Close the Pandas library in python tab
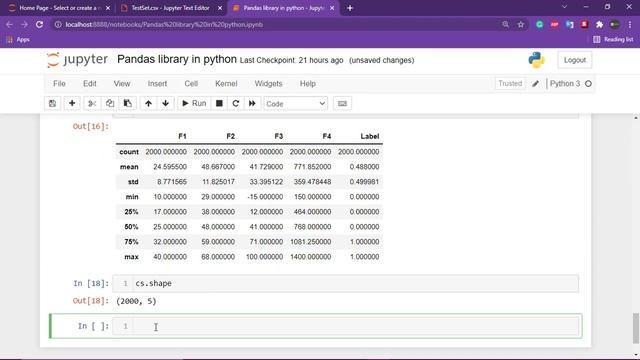Viewport: 640px width, 360px height. [x=332, y=8]
